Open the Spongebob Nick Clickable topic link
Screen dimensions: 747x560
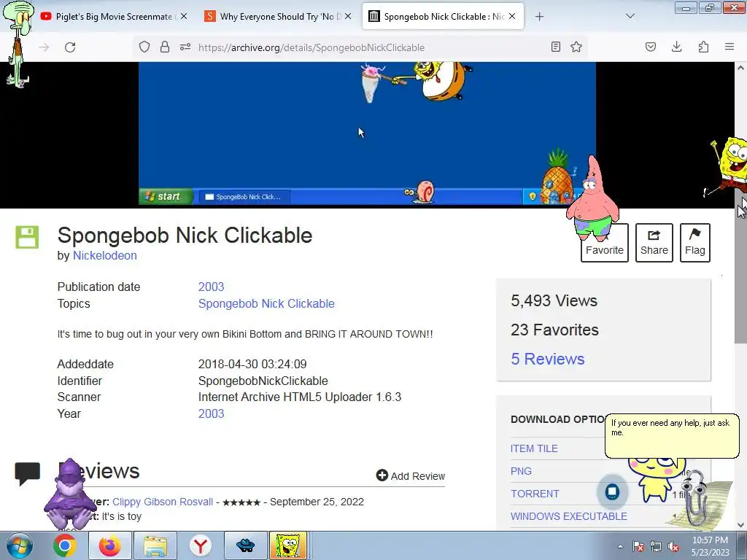266,303
